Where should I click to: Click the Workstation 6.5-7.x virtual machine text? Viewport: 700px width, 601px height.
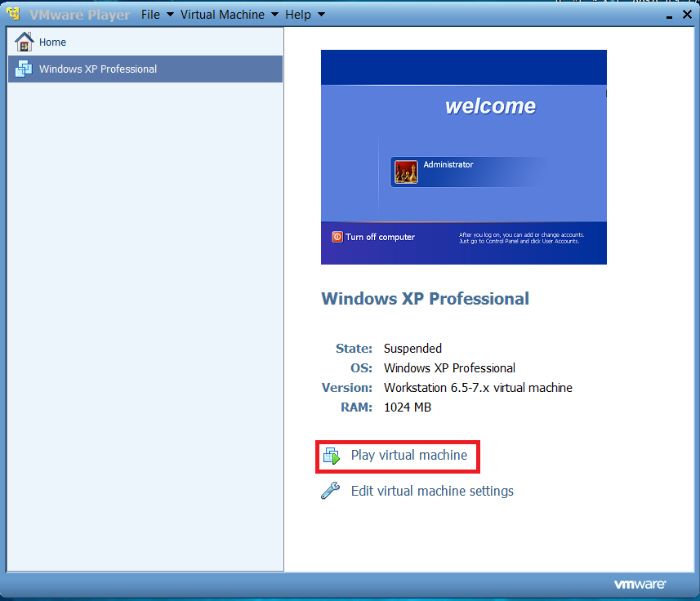click(x=478, y=388)
